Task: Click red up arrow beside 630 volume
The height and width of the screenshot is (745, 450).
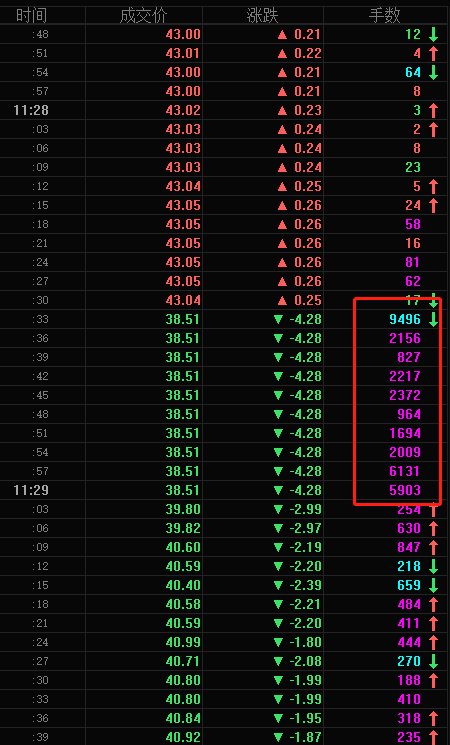Action: coord(433,528)
